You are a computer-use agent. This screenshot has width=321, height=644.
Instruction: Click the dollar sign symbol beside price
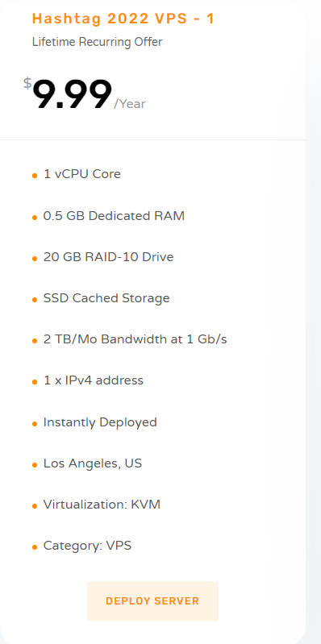(27, 83)
